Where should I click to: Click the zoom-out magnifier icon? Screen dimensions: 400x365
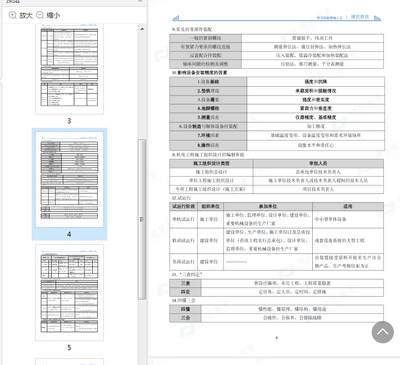click(40, 15)
